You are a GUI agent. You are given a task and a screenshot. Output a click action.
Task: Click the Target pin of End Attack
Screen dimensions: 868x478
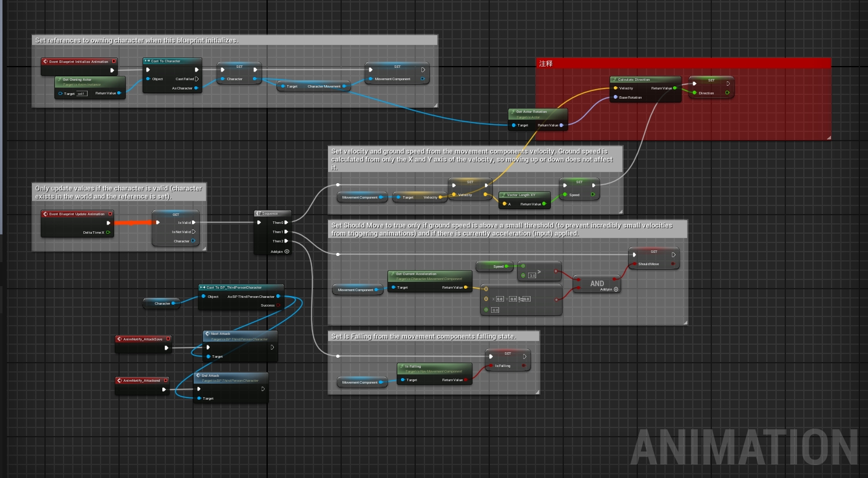(199, 398)
